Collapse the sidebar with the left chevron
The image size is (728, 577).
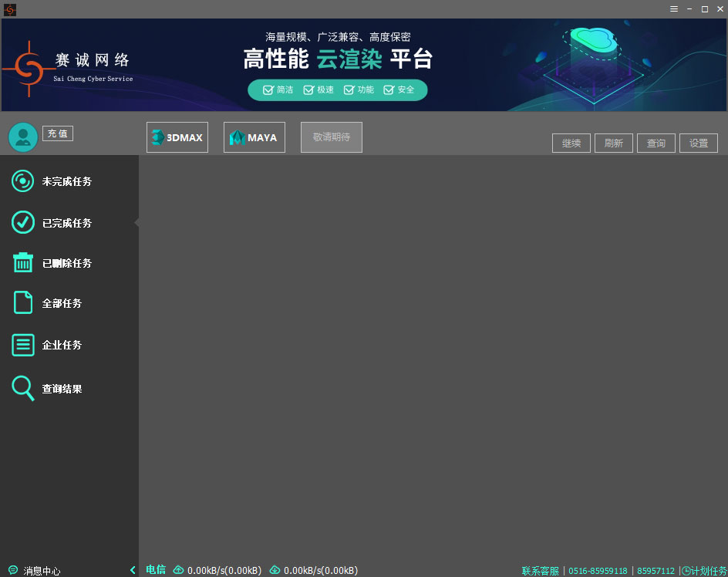tap(133, 570)
